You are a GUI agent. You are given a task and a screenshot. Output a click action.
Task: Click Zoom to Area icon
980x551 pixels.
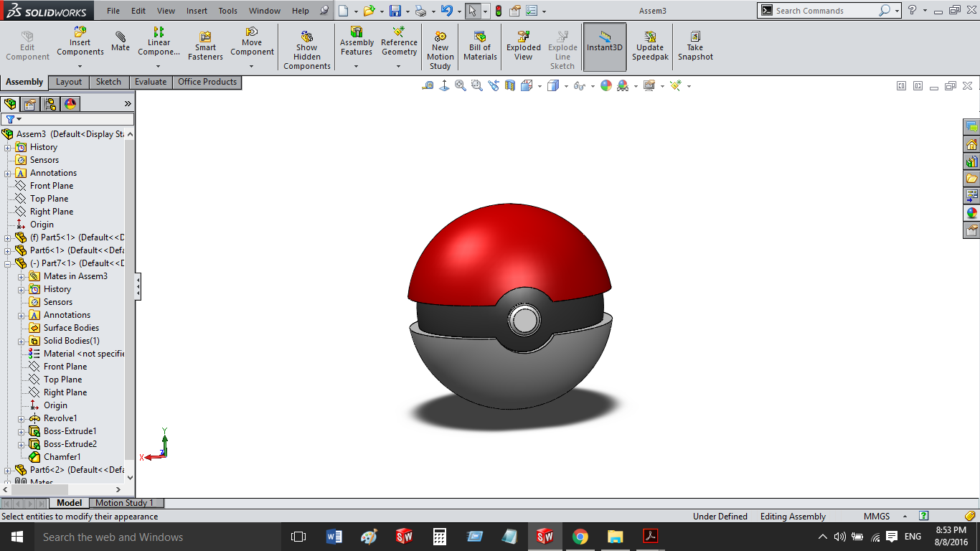click(x=477, y=85)
